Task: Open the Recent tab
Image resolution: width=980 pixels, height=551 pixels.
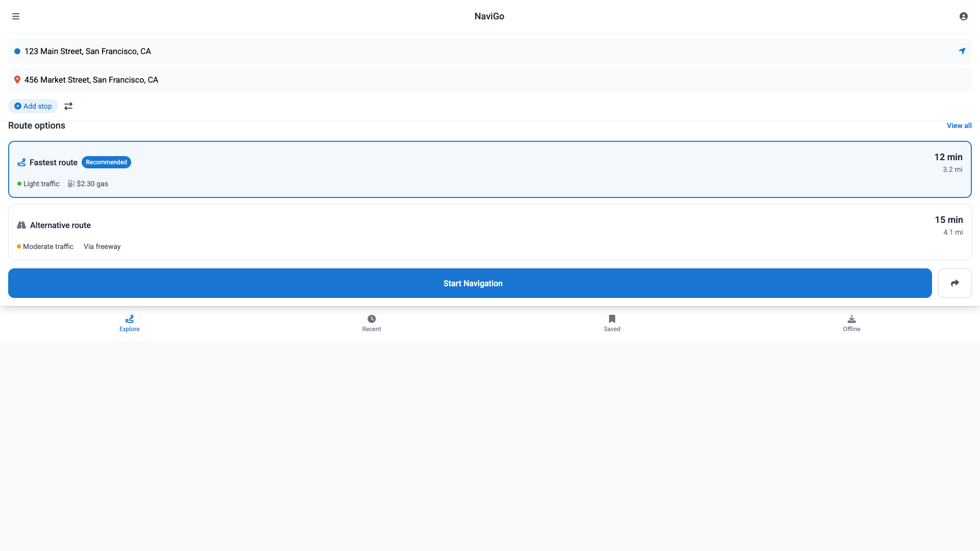Action: 371,323
